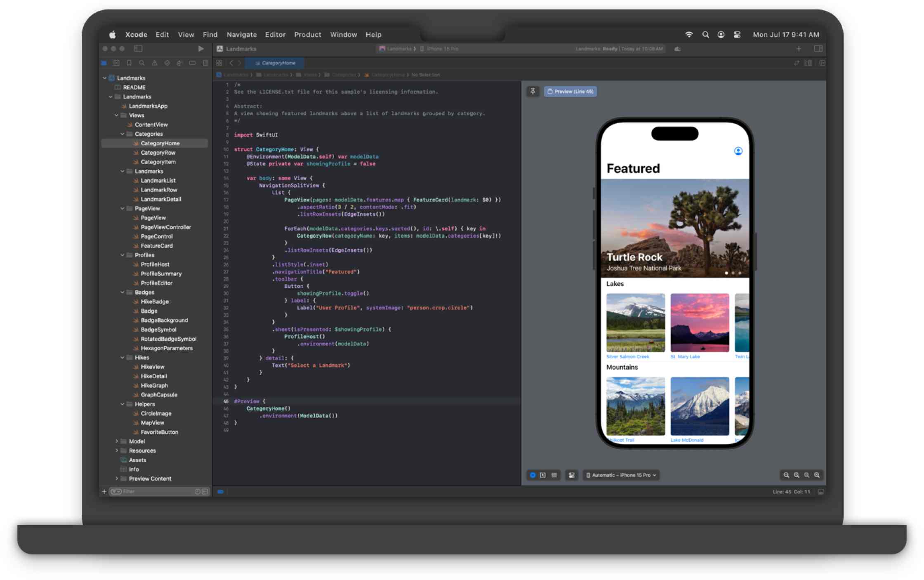
Task: Enable Live preview mode
Action: pos(533,475)
